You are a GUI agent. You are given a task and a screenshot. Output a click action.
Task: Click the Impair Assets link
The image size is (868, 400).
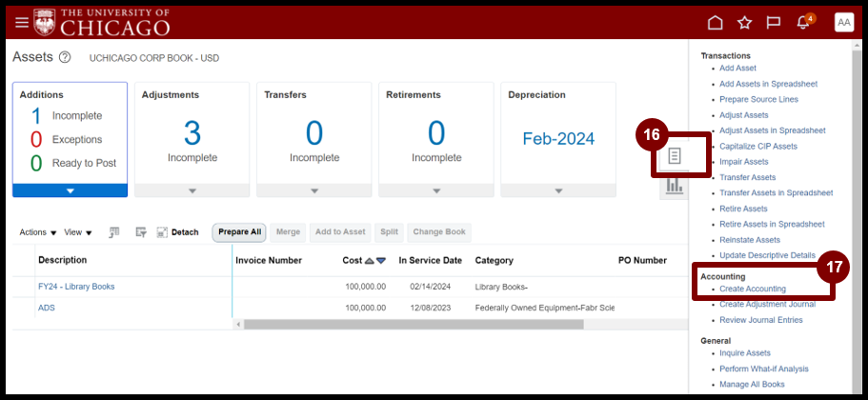click(x=744, y=162)
